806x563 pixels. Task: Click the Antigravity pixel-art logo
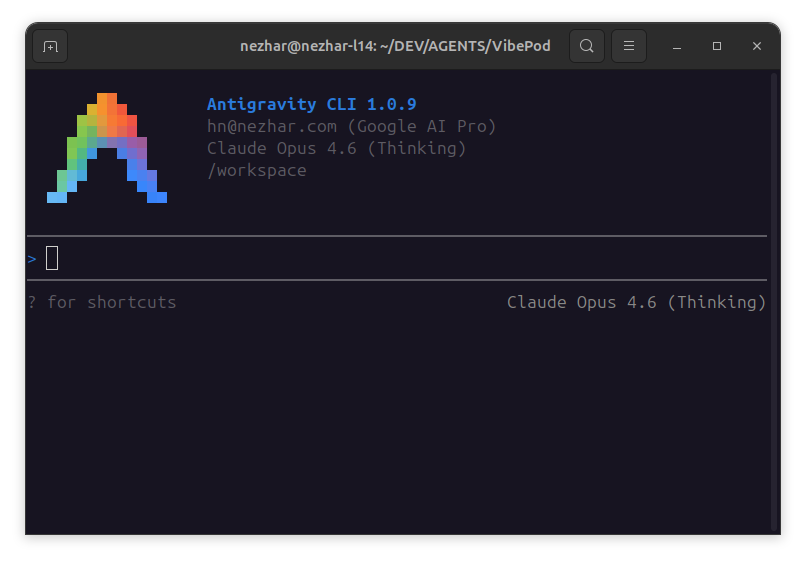107,148
